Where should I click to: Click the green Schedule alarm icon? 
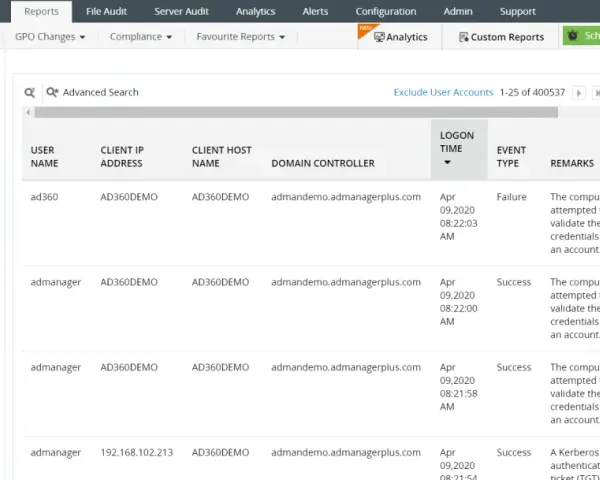(x=573, y=36)
